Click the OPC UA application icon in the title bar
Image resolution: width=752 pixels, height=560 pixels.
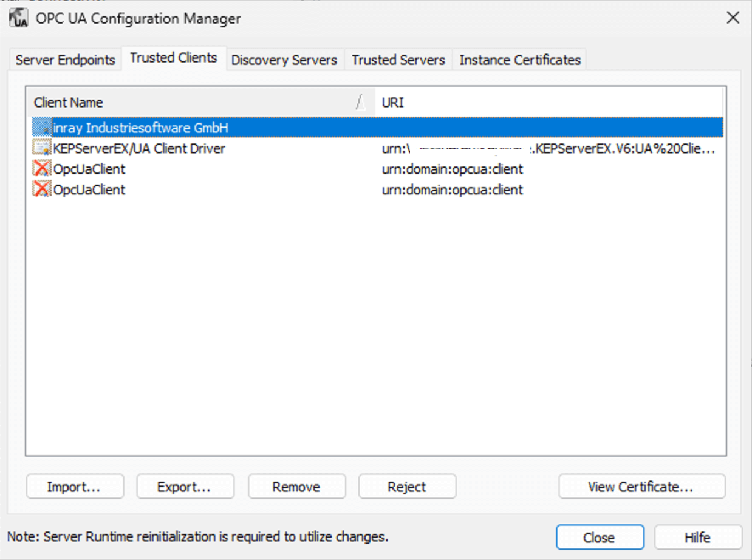click(x=18, y=19)
